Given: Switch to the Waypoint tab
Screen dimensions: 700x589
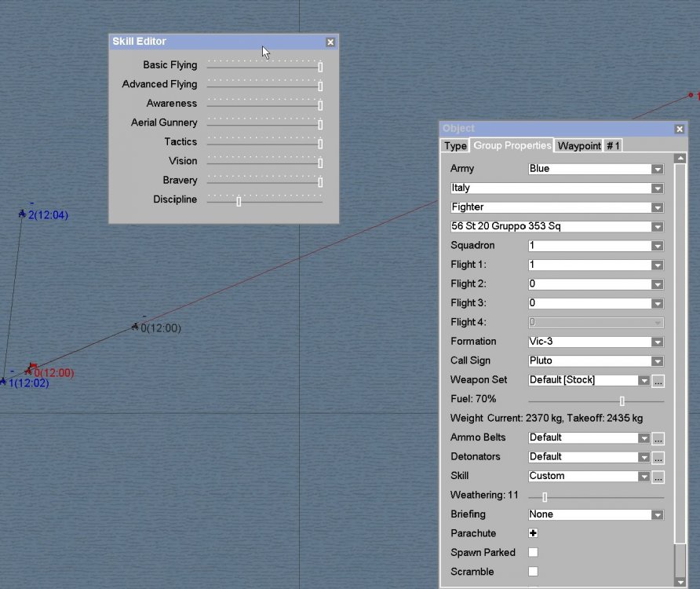Looking at the screenshot, I should click(x=579, y=146).
